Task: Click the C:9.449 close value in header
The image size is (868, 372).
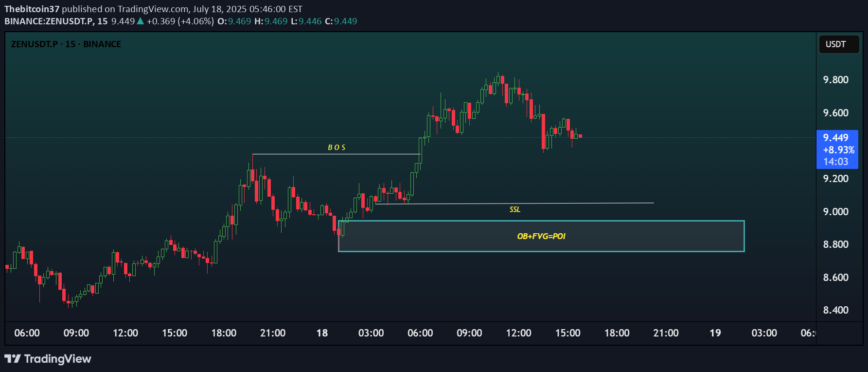Action: pyautogui.click(x=341, y=21)
